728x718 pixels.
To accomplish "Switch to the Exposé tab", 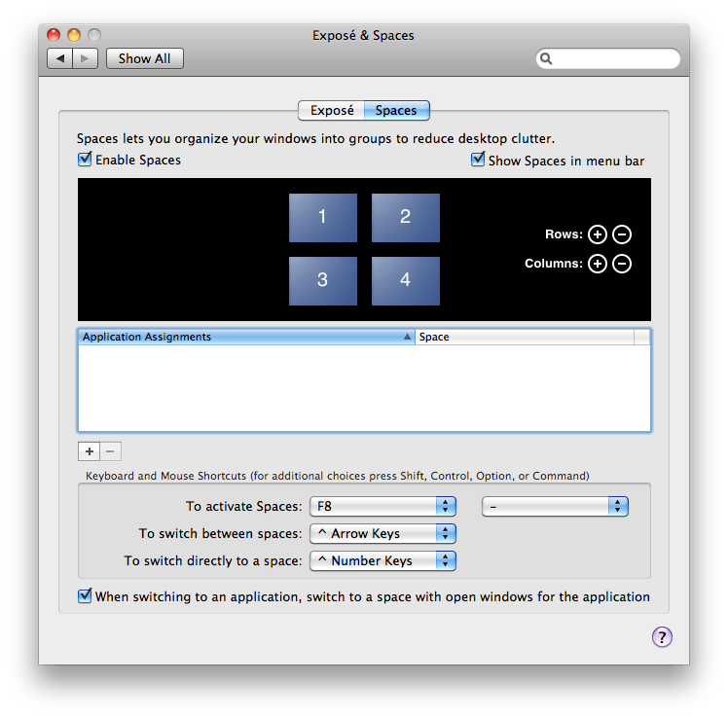I will click(x=332, y=111).
